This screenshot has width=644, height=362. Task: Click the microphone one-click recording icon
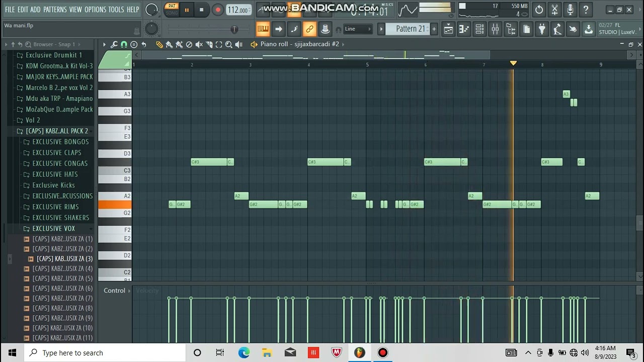click(570, 10)
